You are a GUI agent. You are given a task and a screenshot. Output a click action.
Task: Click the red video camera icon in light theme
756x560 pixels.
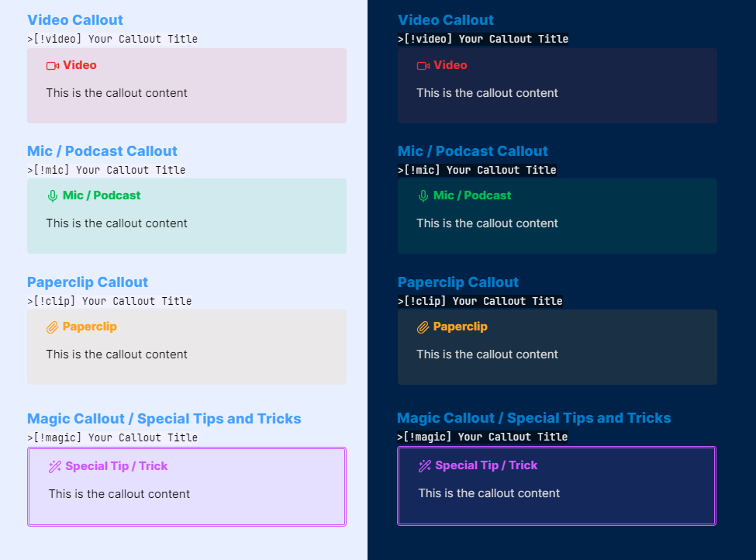point(53,66)
